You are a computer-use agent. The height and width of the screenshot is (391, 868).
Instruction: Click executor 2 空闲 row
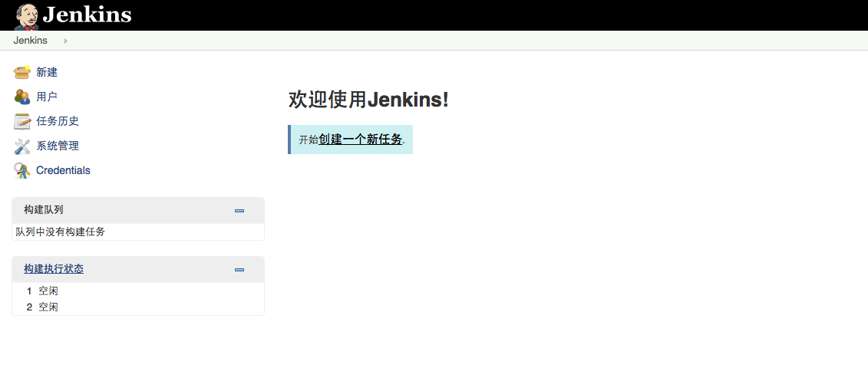[138, 307]
